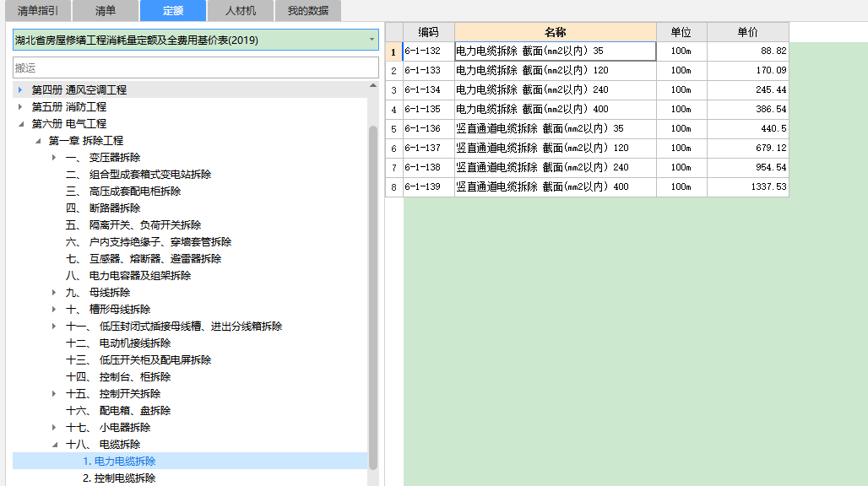This screenshot has height=486, width=868.
Task: Click price cell 440.5
Action: click(748, 129)
